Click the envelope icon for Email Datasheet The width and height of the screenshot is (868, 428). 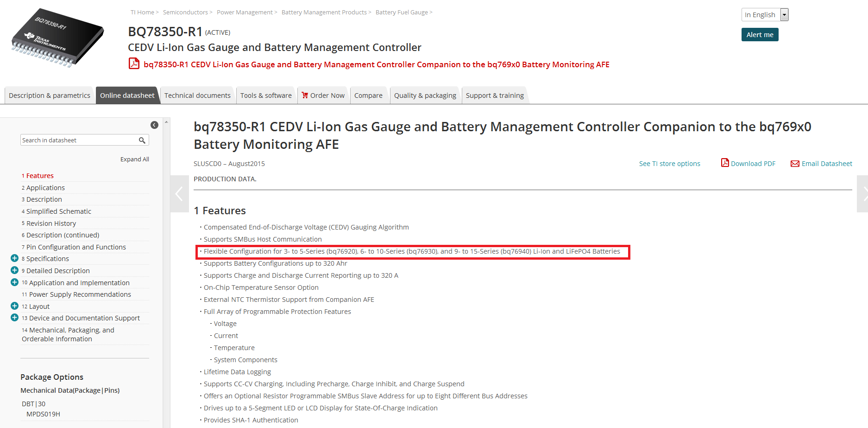click(x=795, y=164)
